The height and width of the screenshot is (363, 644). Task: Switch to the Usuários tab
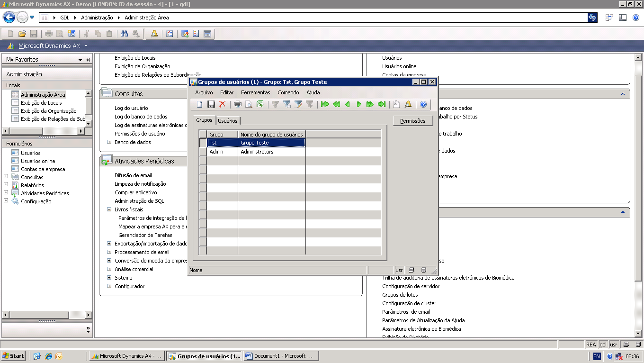tap(228, 121)
